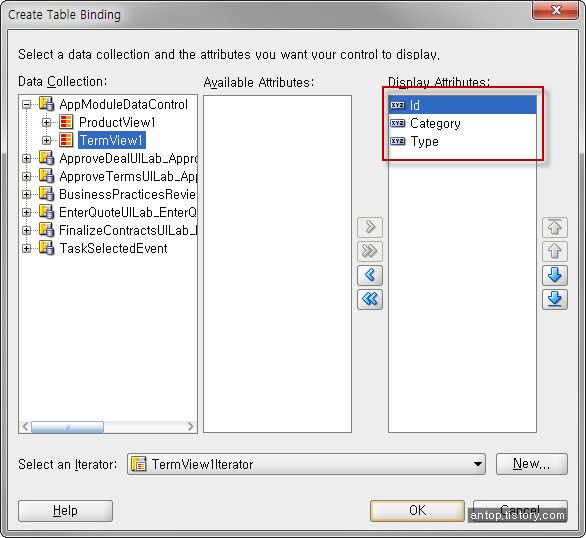The height and width of the screenshot is (538, 586).
Task: Click the Data Collection horizontal scrollbar thumb
Action: (67, 427)
